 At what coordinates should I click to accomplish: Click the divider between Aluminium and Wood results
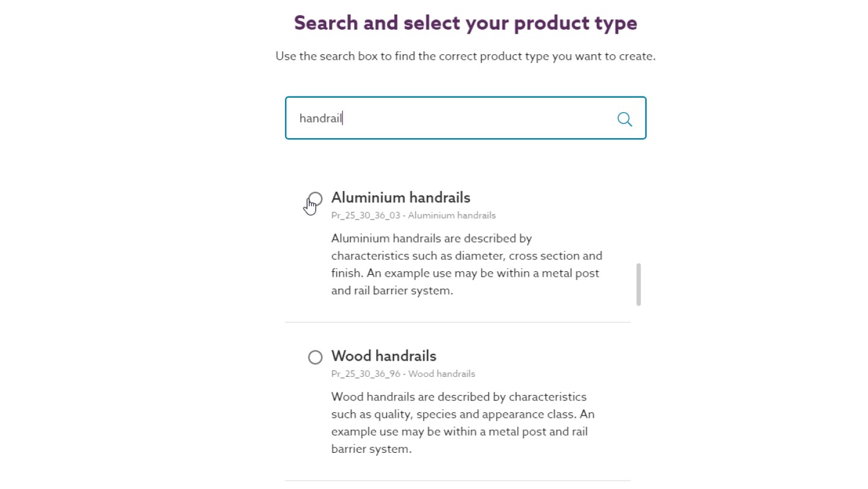pyautogui.click(x=458, y=322)
